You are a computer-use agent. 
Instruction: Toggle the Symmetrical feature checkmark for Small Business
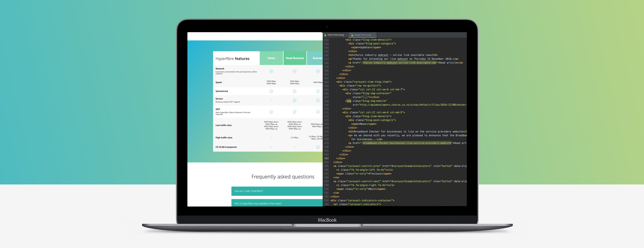(x=295, y=91)
